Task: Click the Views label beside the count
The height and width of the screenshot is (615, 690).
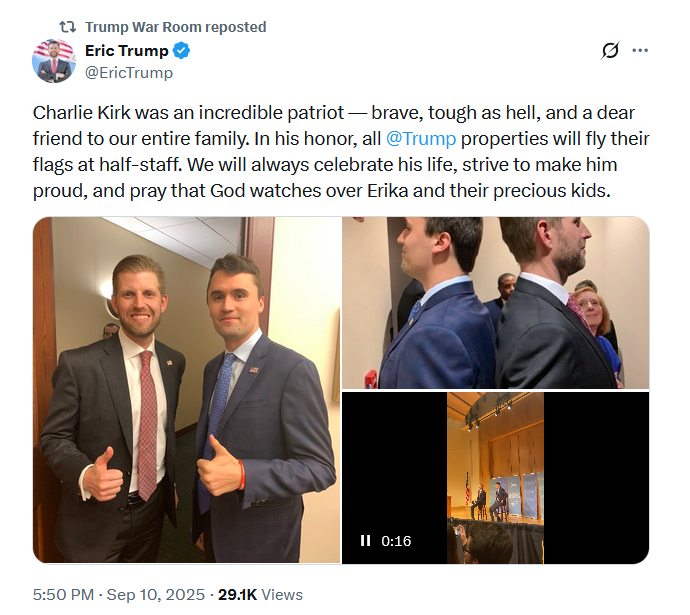Action: coord(282,594)
